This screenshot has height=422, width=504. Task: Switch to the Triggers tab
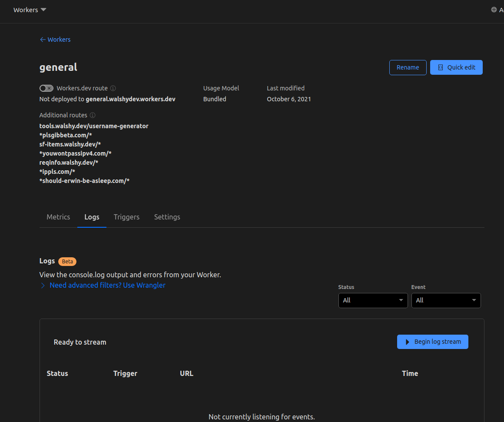(x=126, y=217)
